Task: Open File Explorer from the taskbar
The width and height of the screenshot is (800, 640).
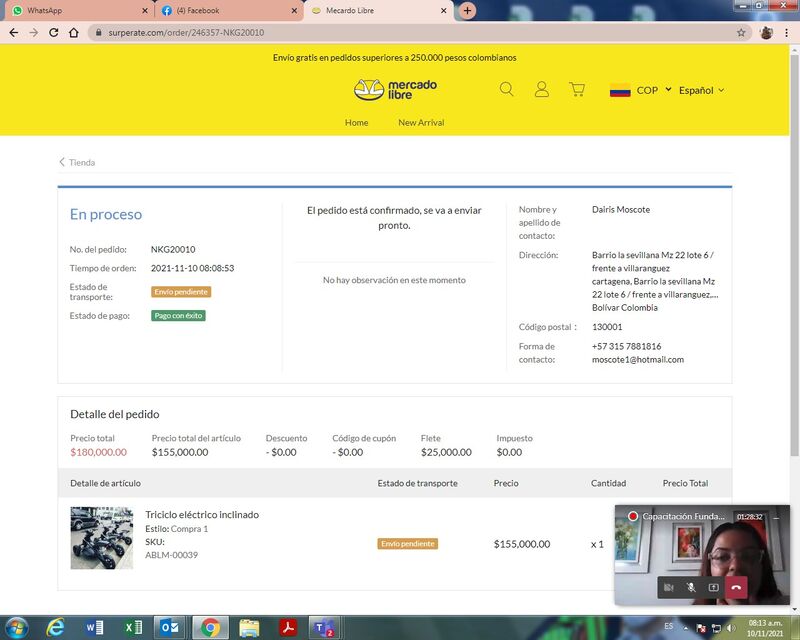Action: click(249, 627)
